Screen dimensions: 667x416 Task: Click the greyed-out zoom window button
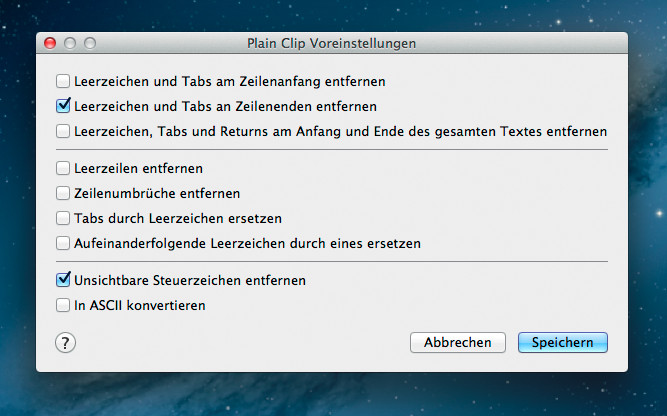pyautogui.click(x=90, y=43)
